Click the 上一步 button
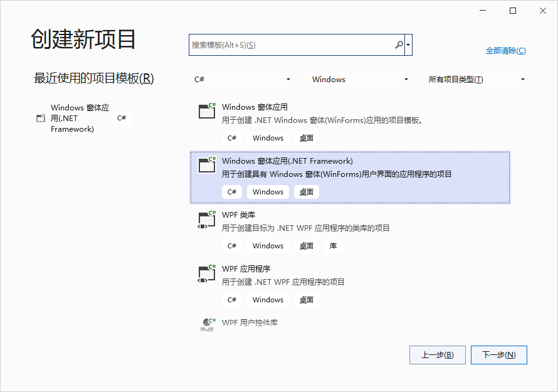This screenshot has width=558, height=392. [437, 354]
